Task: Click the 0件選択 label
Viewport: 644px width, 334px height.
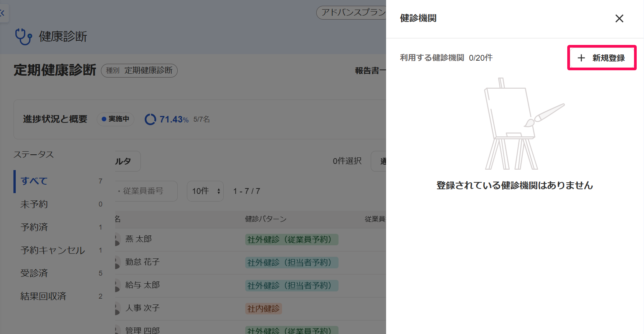Action: click(347, 161)
